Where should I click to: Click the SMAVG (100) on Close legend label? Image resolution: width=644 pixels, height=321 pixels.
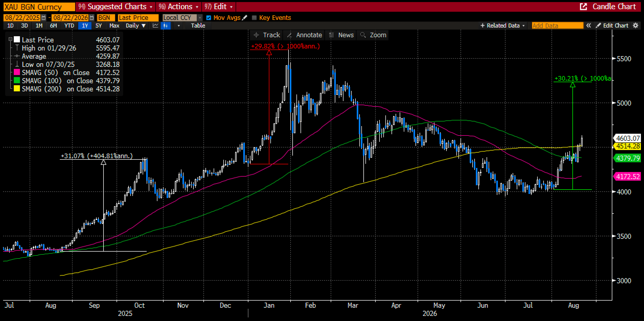pyautogui.click(x=57, y=81)
